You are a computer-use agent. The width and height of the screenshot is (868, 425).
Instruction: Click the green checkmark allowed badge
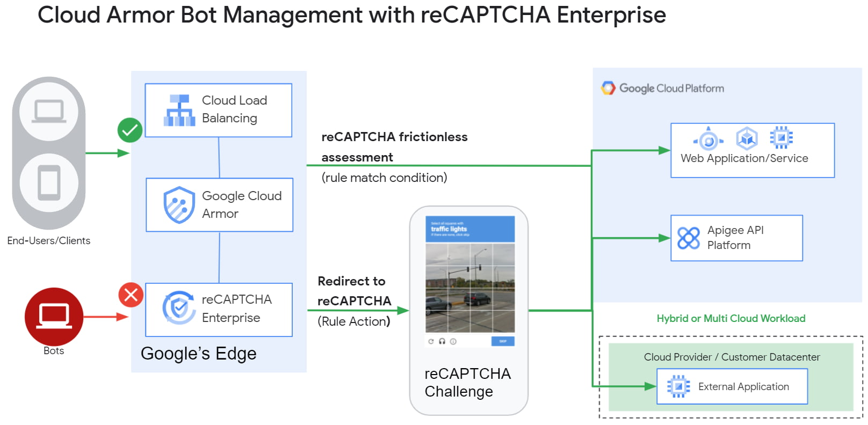130,130
